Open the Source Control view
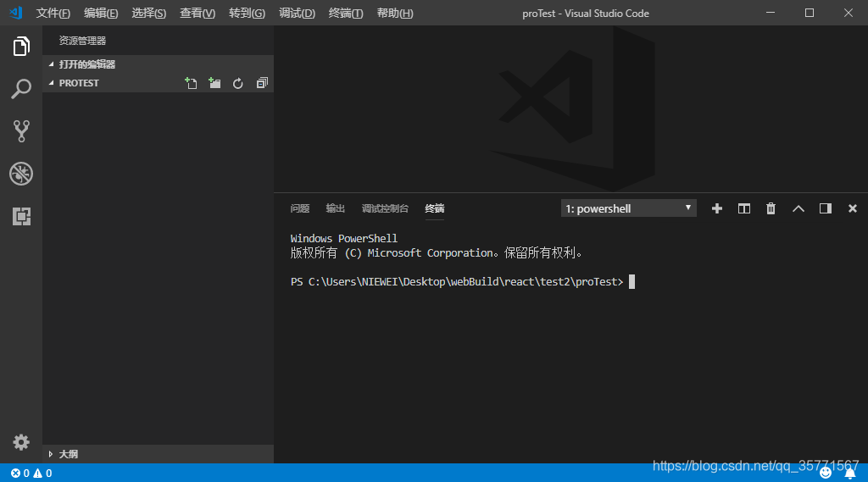Image resolution: width=868 pixels, height=482 pixels. click(x=21, y=131)
